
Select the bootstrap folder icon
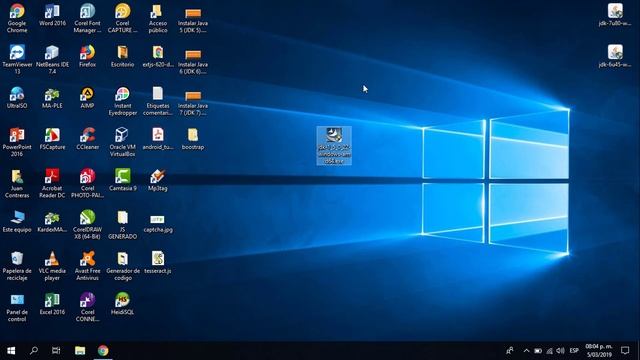click(193, 139)
